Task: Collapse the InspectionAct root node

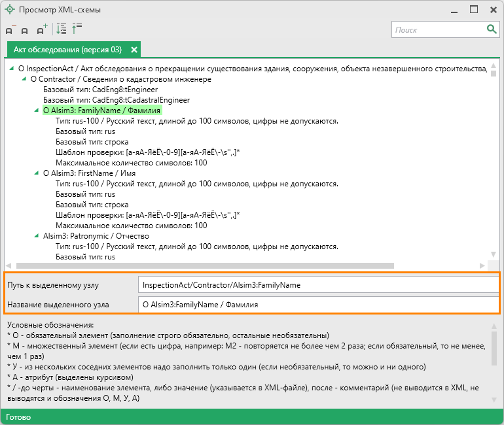Action: click(12, 69)
